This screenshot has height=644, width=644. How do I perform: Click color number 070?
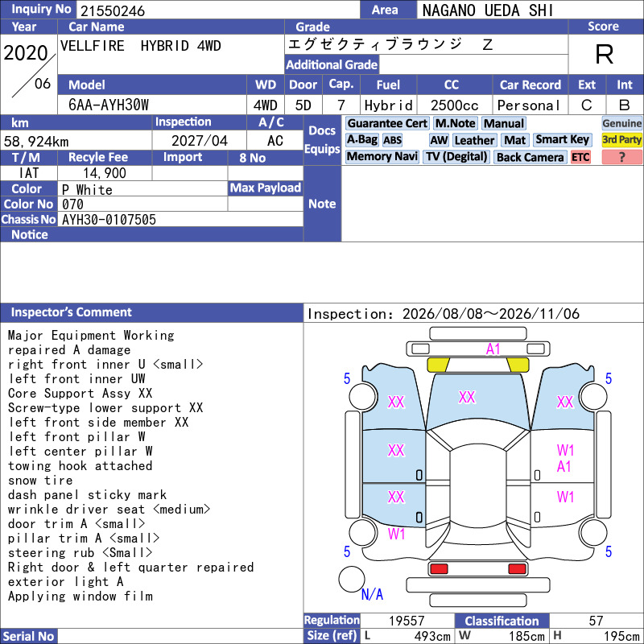[72, 204]
